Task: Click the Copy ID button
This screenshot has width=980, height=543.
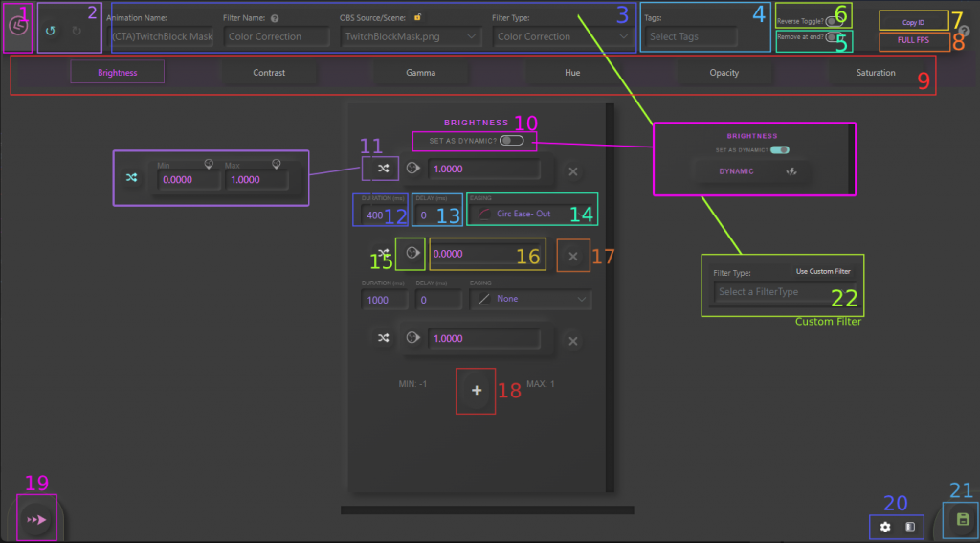Action: [x=913, y=21]
